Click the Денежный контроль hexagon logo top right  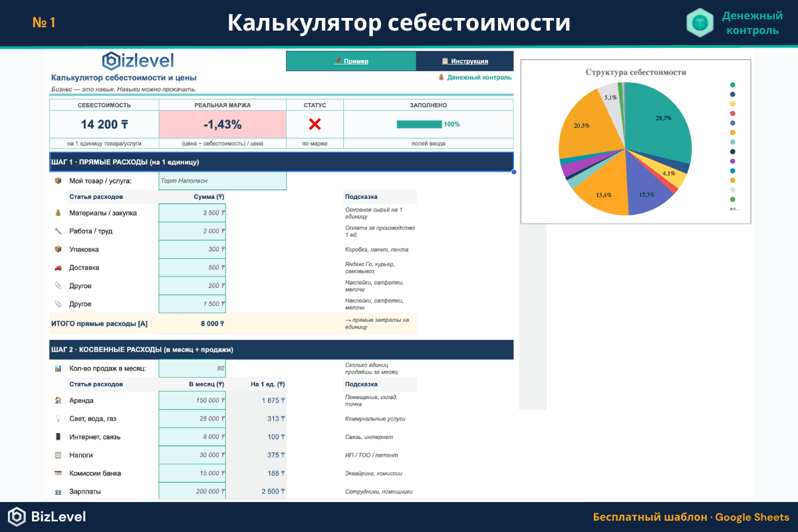click(x=699, y=22)
